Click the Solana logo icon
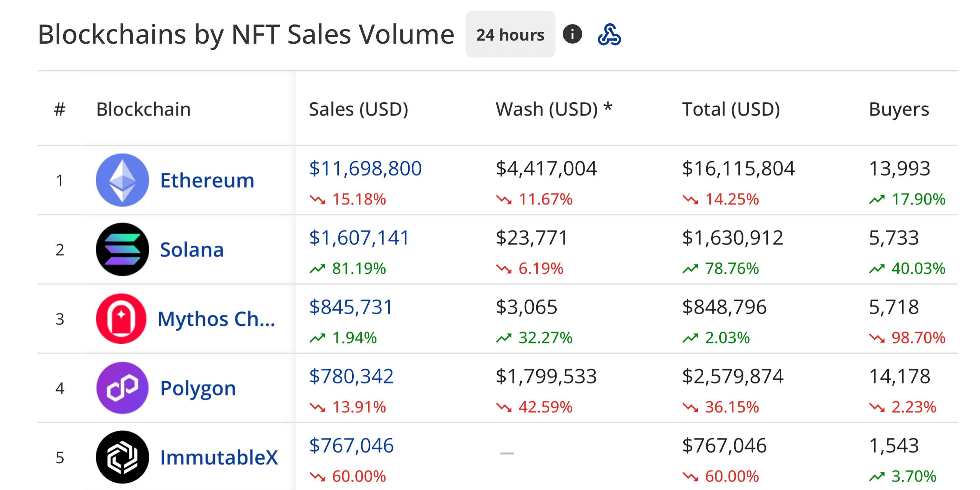The image size is (980, 490). point(122,249)
